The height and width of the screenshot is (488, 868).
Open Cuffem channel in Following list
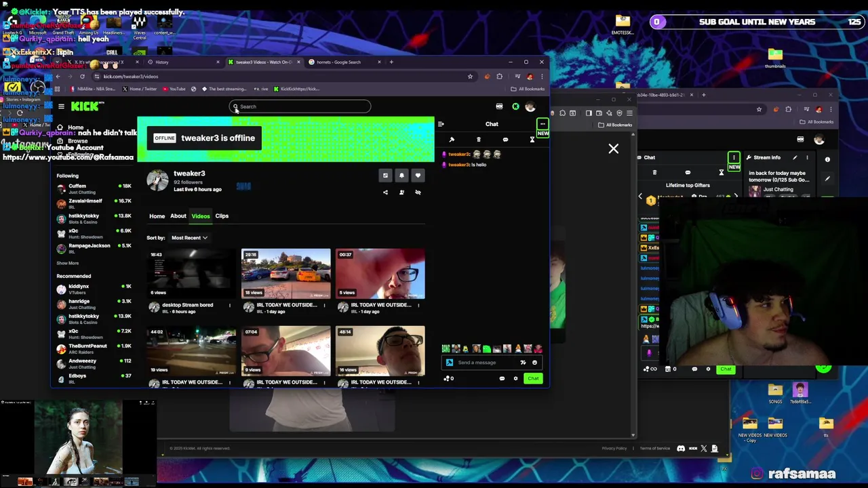click(x=94, y=188)
